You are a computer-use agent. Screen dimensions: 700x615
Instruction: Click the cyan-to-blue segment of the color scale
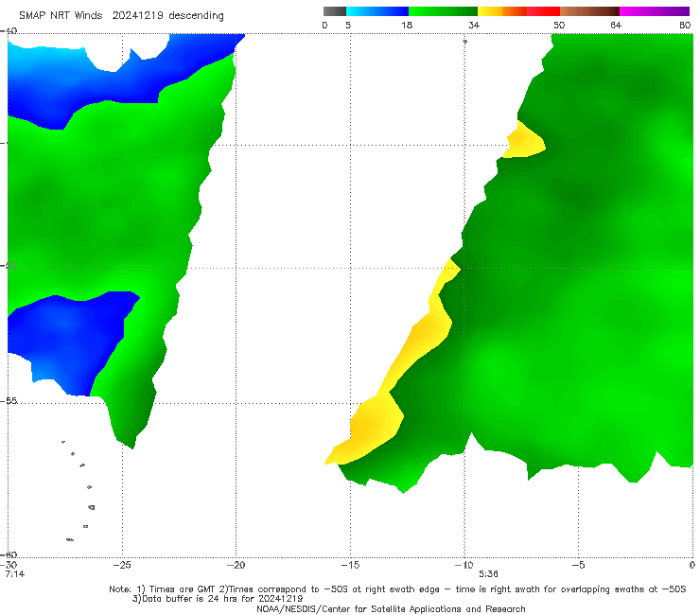pyautogui.click(x=377, y=11)
